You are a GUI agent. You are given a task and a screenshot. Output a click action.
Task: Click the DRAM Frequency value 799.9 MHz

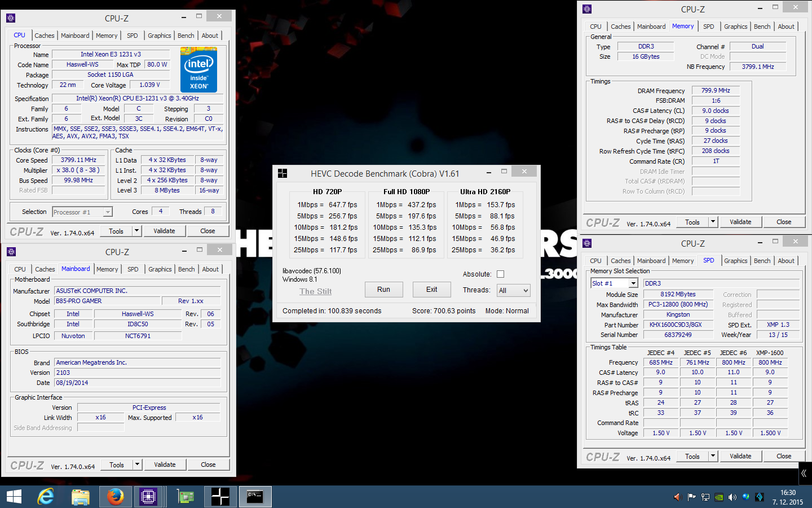click(x=716, y=90)
